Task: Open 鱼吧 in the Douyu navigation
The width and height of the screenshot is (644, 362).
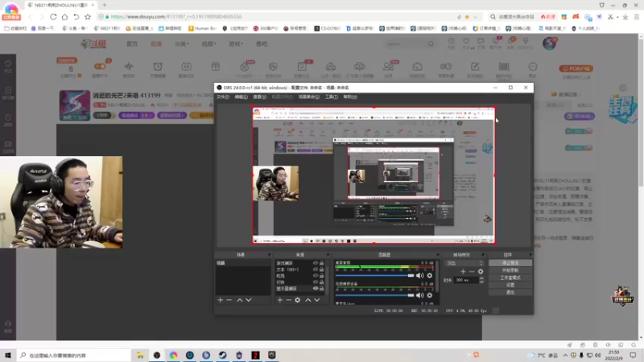Action: (x=262, y=44)
